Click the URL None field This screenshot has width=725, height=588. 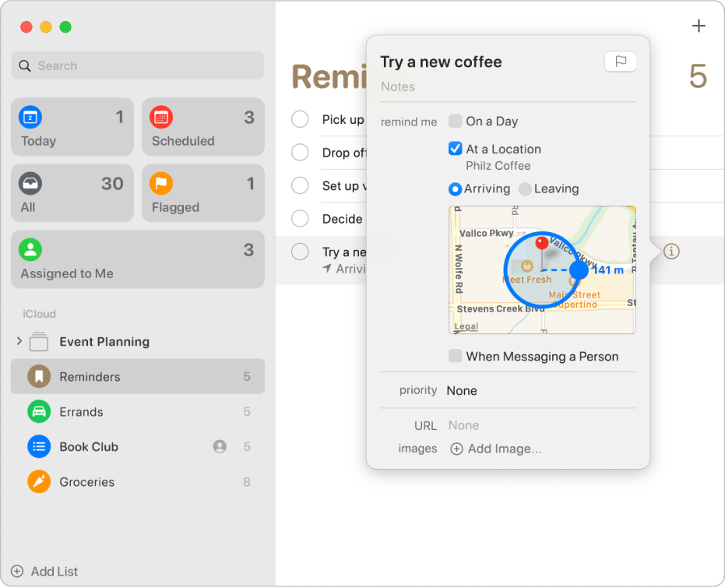[x=464, y=425]
